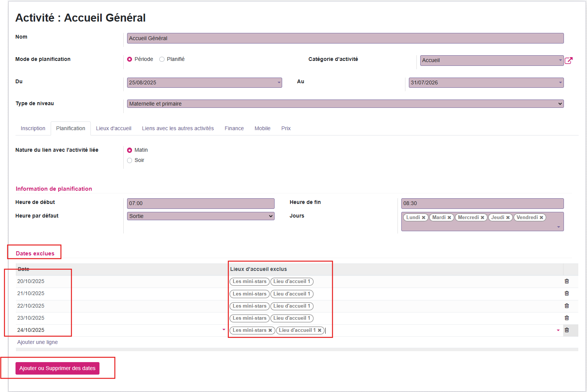587x392 pixels.
Task: Delete the 23/10/2025 excluded date entry
Action: [567, 318]
